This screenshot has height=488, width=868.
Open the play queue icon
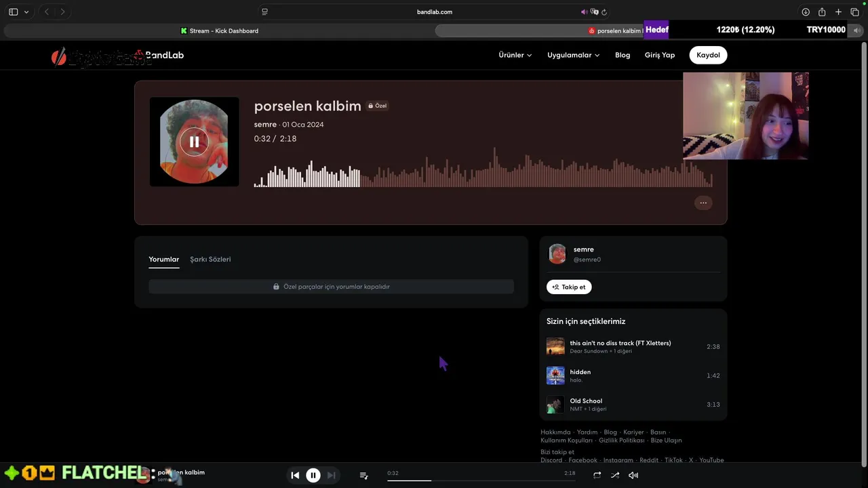click(363, 476)
